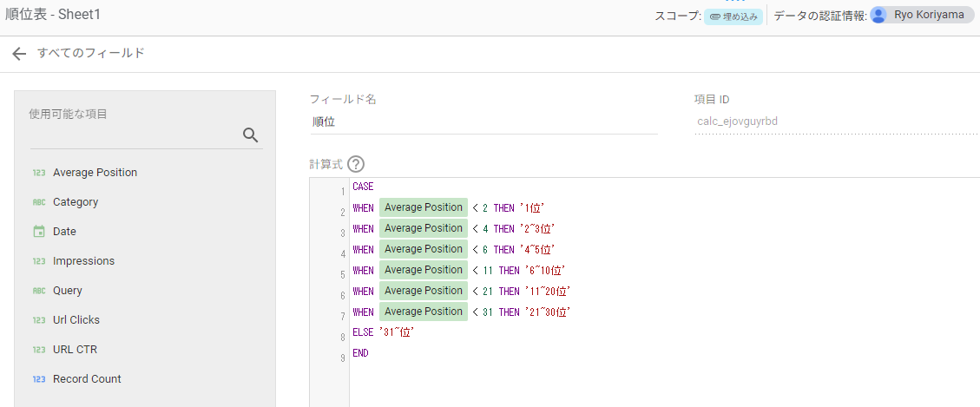The image size is (980, 407).
Task: Click the Average Position chip on formula line 2
Action: 423,207
